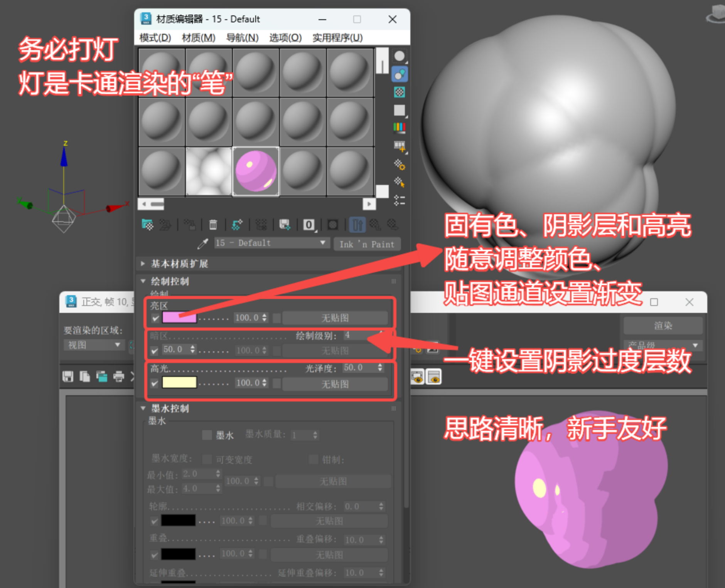Enable the 墨水 (Ink) checkbox
725x588 pixels.
(207, 435)
